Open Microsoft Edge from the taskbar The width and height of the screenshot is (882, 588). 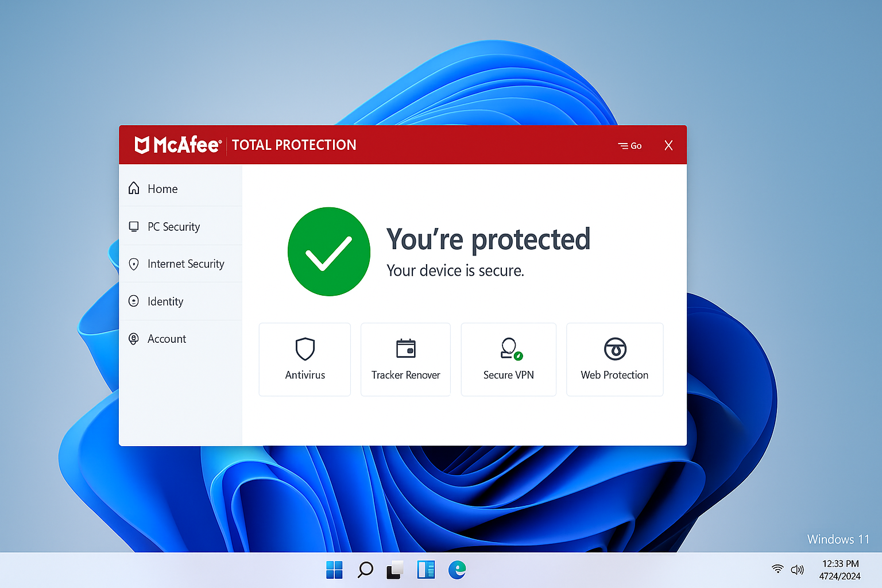[x=457, y=570]
